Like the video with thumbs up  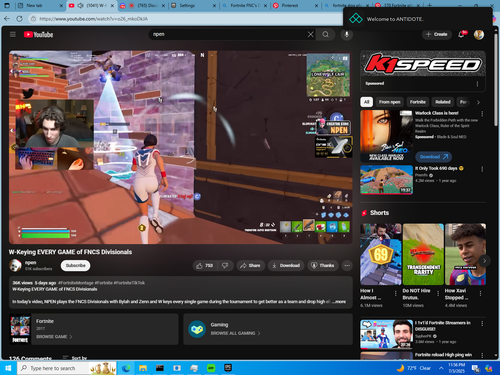point(205,265)
